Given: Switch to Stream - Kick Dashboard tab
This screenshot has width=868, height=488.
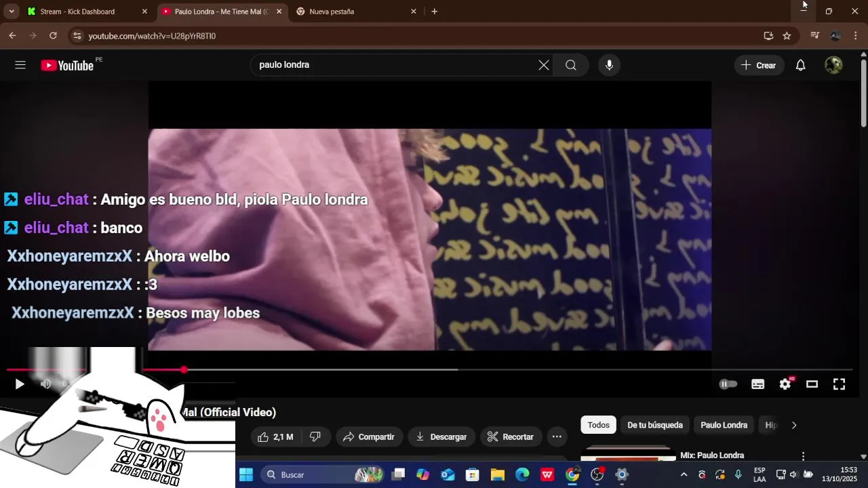Looking at the screenshot, I should point(85,12).
